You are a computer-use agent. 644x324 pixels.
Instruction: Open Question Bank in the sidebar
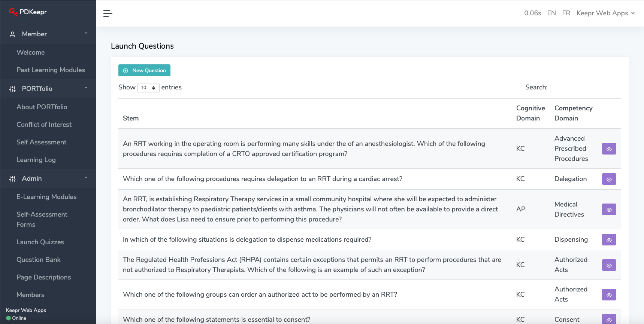39,260
